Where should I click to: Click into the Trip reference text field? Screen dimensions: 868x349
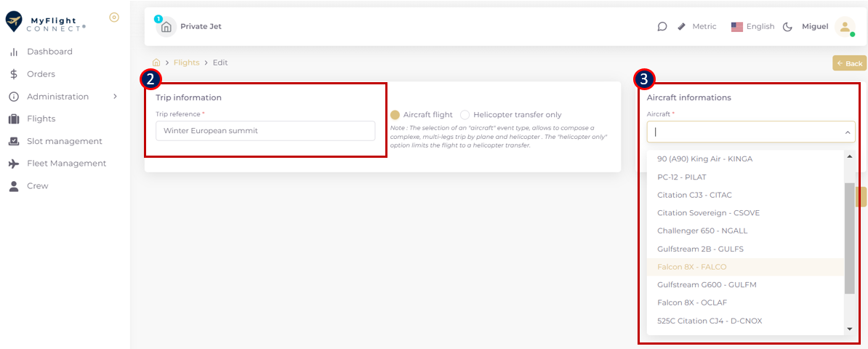(x=265, y=131)
